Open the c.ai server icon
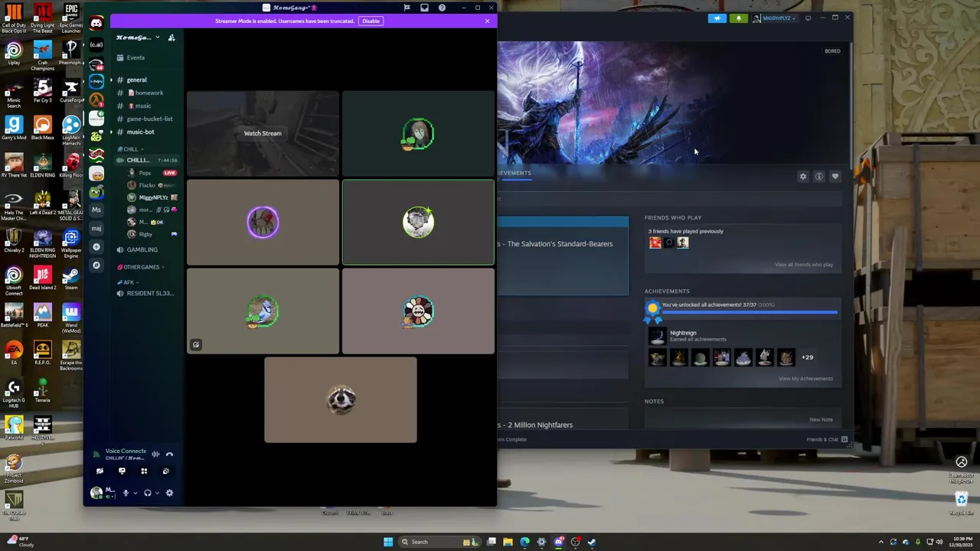The width and height of the screenshot is (980, 551). [96, 44]
